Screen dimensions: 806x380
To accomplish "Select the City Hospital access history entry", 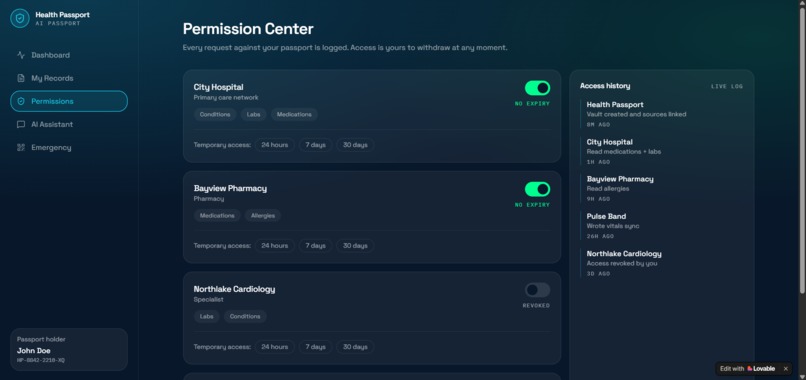I will coord(661,152).
